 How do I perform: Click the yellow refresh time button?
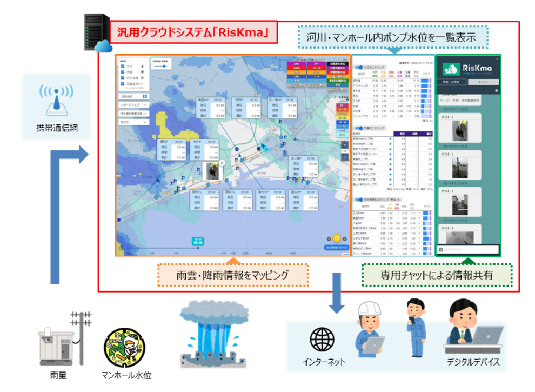337,238
